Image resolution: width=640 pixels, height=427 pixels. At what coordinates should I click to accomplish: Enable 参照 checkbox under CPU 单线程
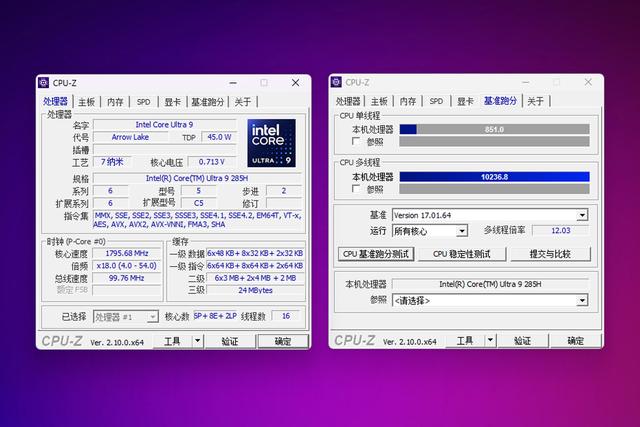click(x=356, y=141)
